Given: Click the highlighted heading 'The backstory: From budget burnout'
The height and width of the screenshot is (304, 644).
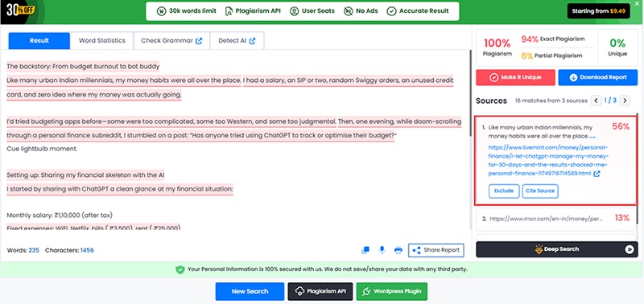Looking at the screenshot, I should 83,66.
